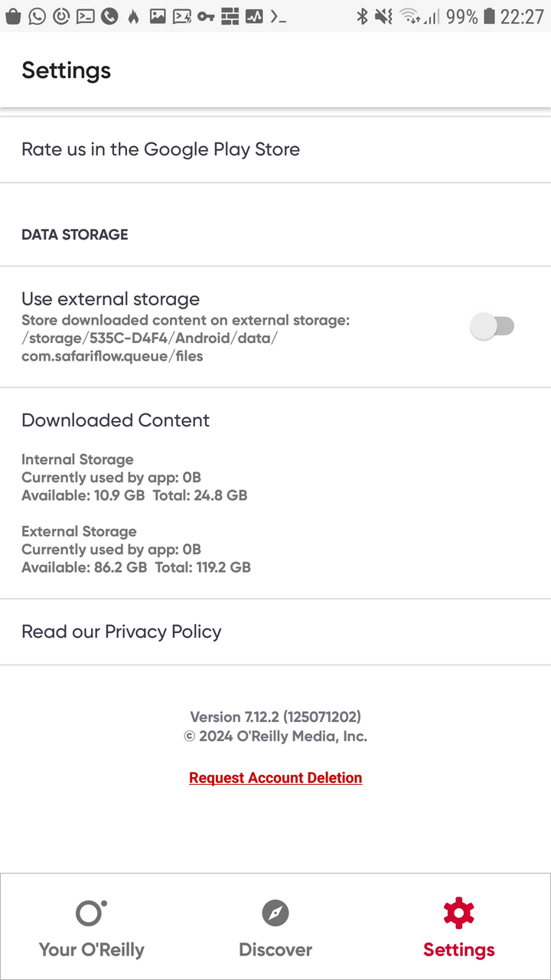Tap the Your O'Reilly logo icon
The image size is (551, 980).
91,912
